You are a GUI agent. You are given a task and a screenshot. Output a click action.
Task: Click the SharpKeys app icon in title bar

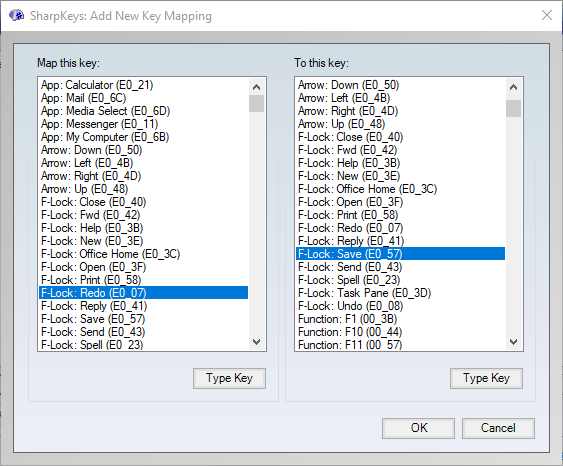tap(17, 15)
